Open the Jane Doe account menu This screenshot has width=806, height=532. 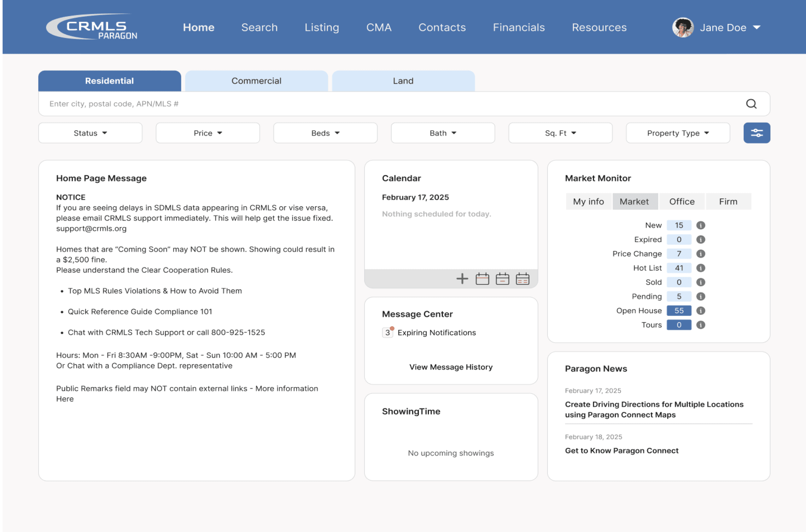[x=723, y=27]
